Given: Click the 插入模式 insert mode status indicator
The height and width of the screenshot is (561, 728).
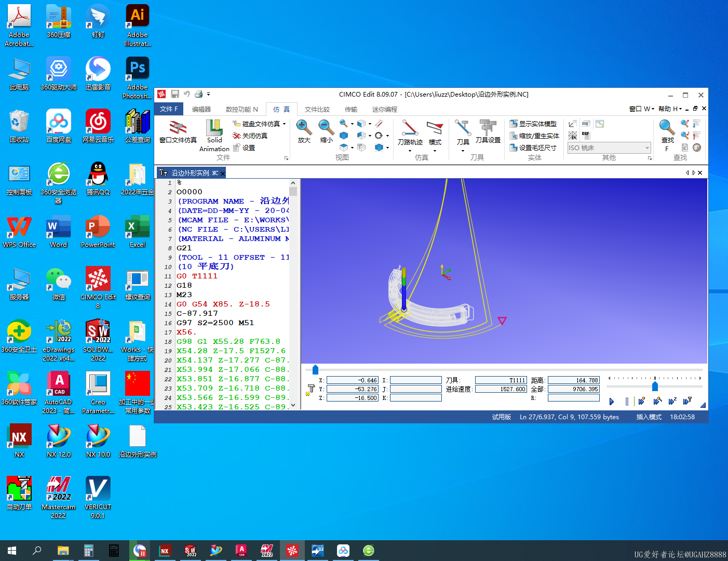Looking at the screenshot, I should [x=649, y=417].
